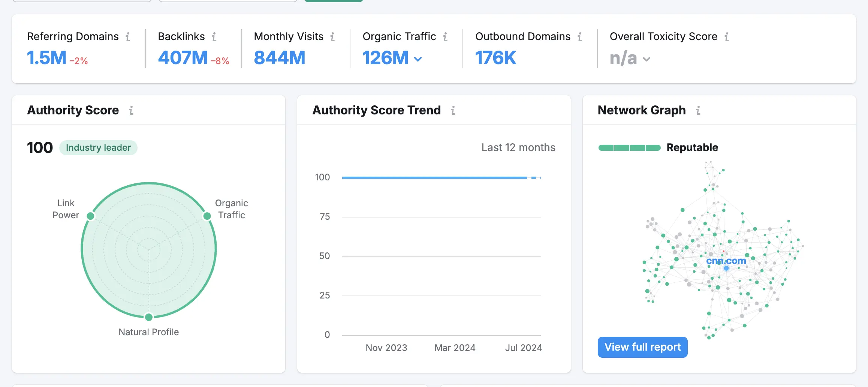This screenshot has height=387, width=868.
Task: Open the Authority Score info icon
Action: click(x=131, y=110)
